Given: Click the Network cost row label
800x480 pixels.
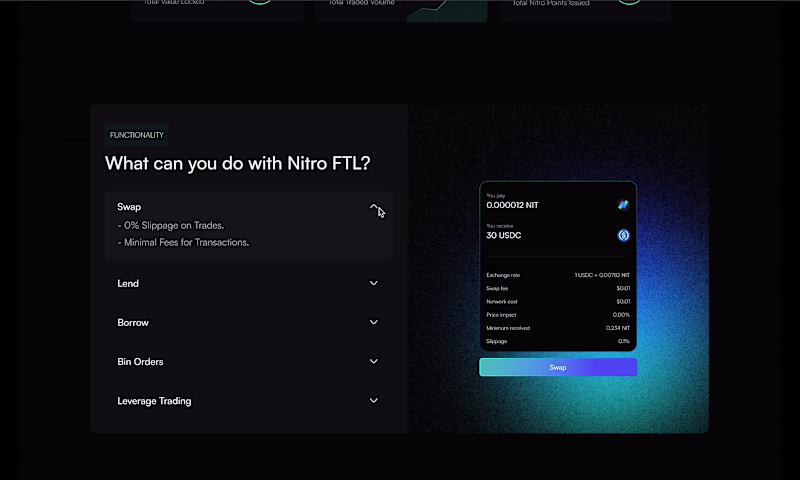Looking at the screenshot, I should pos(502,302).
